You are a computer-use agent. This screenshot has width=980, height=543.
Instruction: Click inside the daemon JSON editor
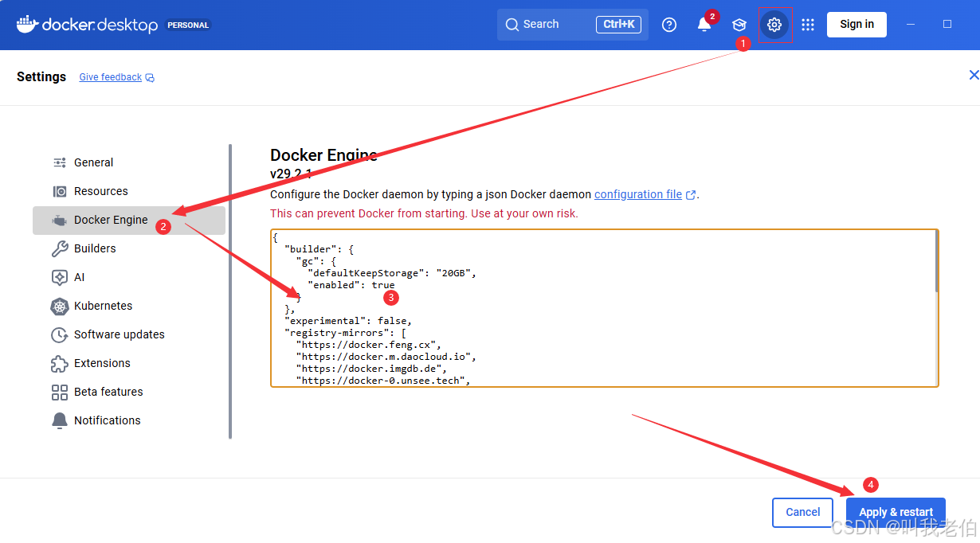click(603, 308)
